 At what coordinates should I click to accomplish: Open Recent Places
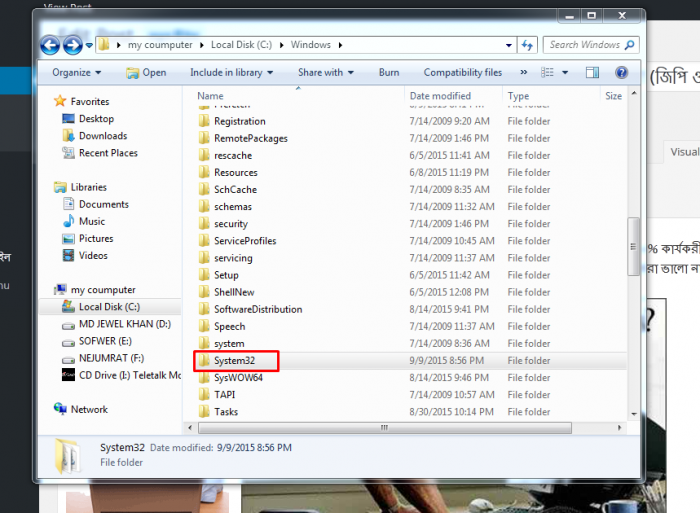click(x=108, y=153)
